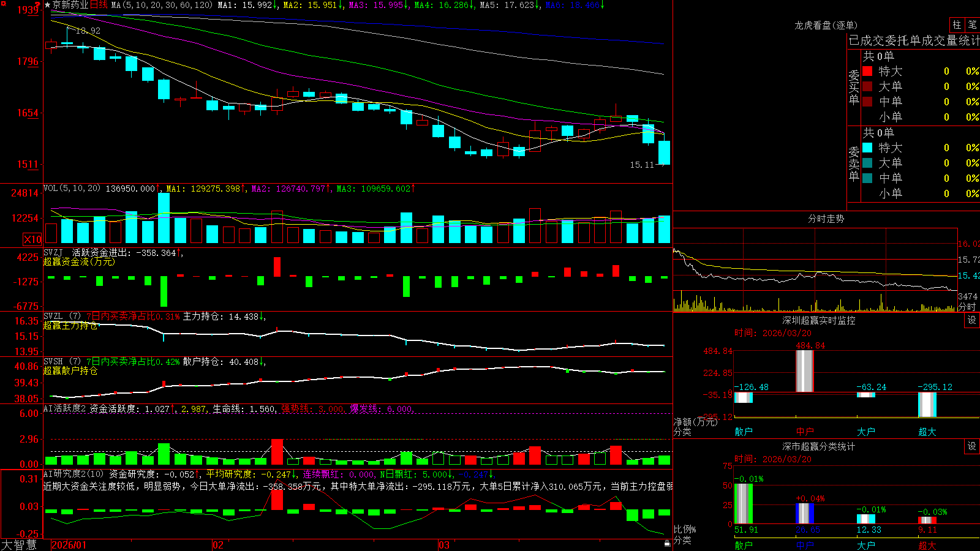Select 大户 category in 分类统计 chart
The height and width of the screenshot is (551, 980).
click(x=866, y=545)
